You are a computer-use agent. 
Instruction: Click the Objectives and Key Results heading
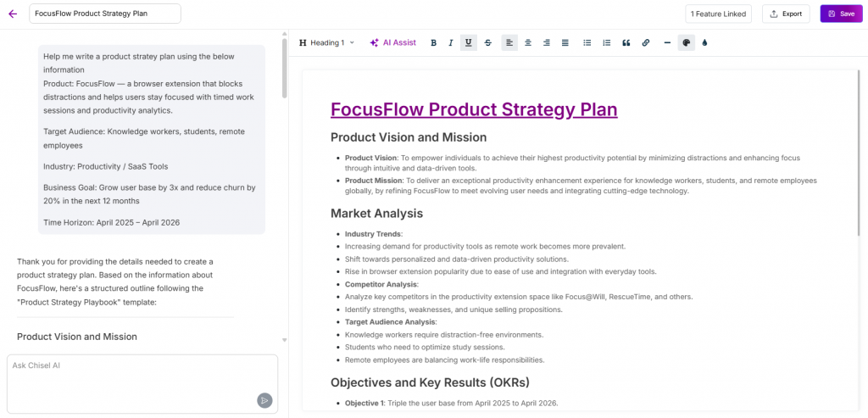coord(430,382)
